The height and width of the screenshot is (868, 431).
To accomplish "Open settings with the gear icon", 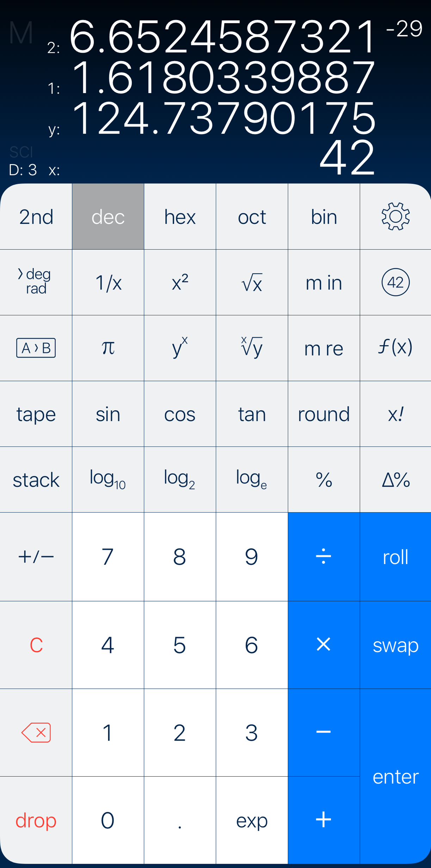I will [395, 216].
